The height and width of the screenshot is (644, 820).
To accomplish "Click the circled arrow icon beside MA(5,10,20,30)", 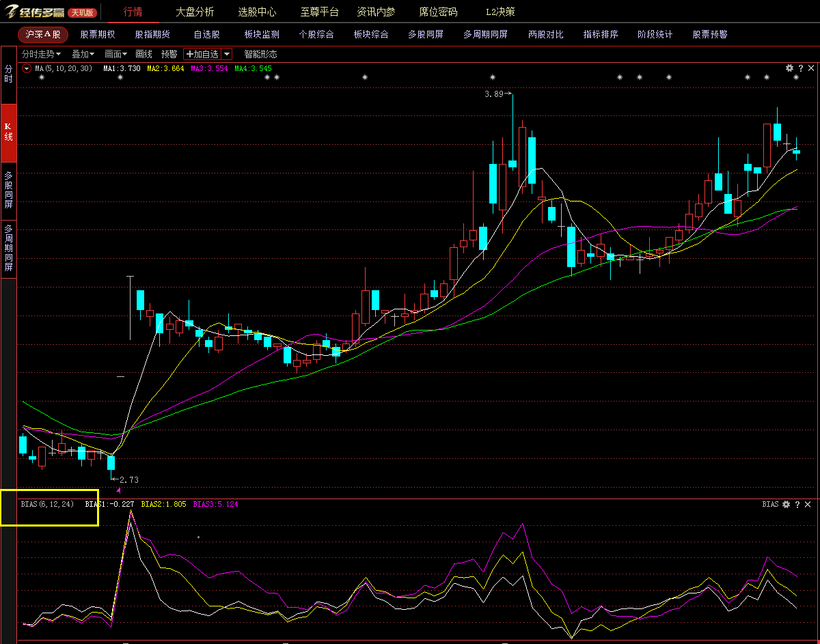I will click(27, 68).
